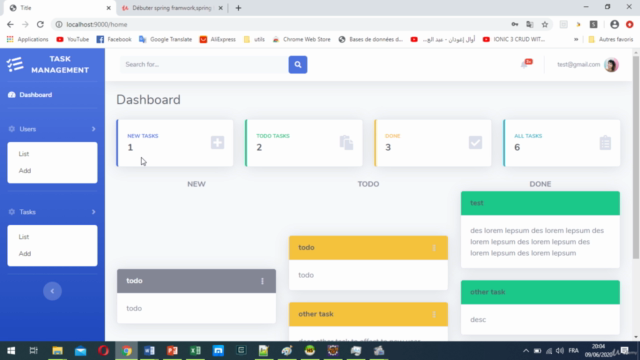The height and width of the screenshot is (360, 640).
Task: Open options menu of yellow todo card
Action: pos(434,248)
